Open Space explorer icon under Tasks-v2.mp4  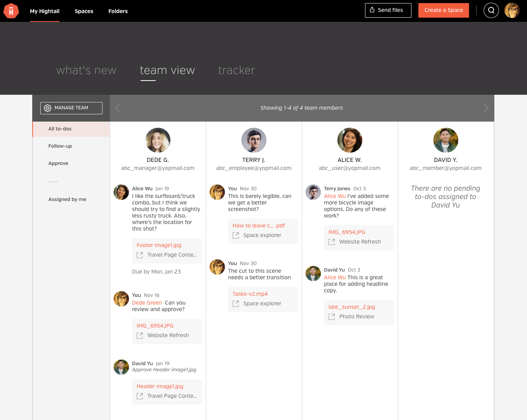tap(236, 304)
